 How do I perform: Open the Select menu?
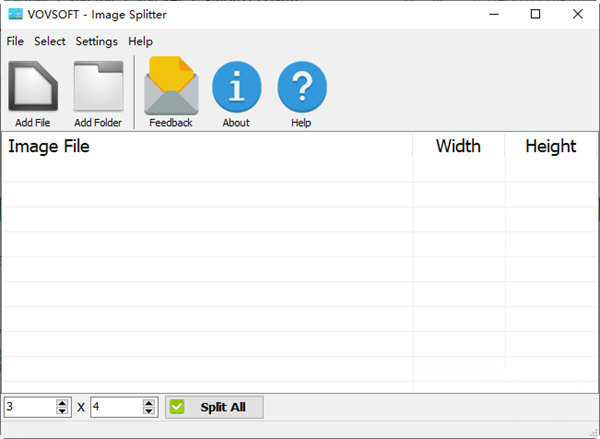pyautogui.click(x=50, y=41)
